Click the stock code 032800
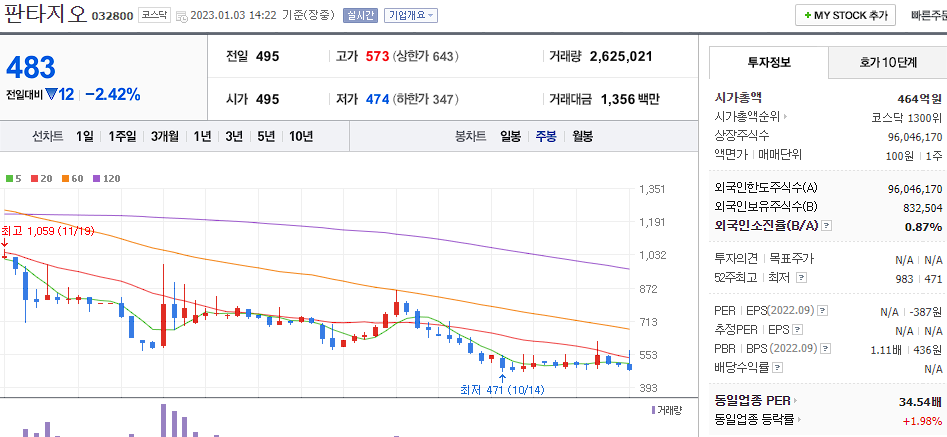The width and height of the screenshot is (947, 437). coord(112,17)
